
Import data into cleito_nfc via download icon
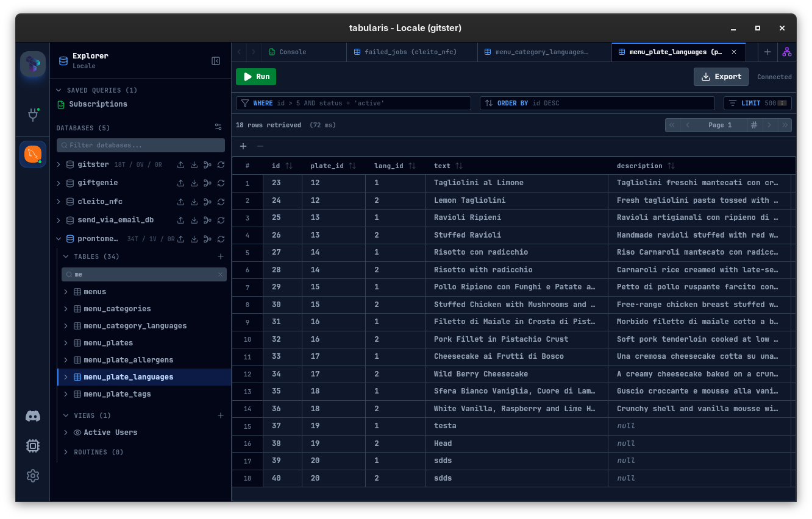click(194, 202)
